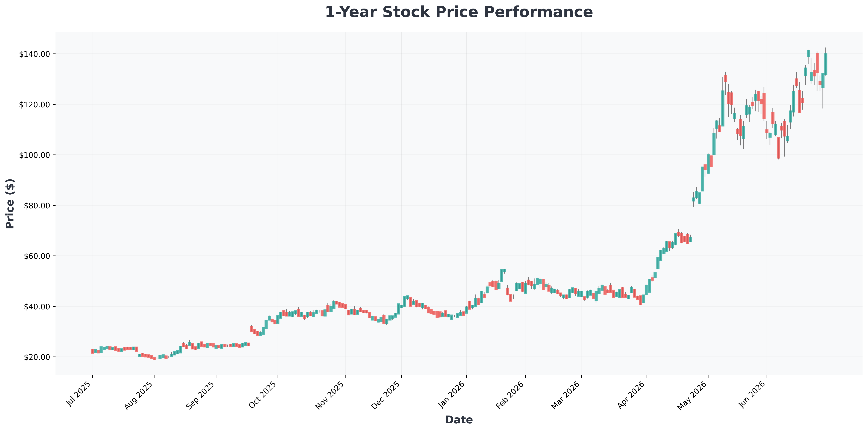Select the $120.00 price axis label
868x431 pixels.
pos(34,105)
